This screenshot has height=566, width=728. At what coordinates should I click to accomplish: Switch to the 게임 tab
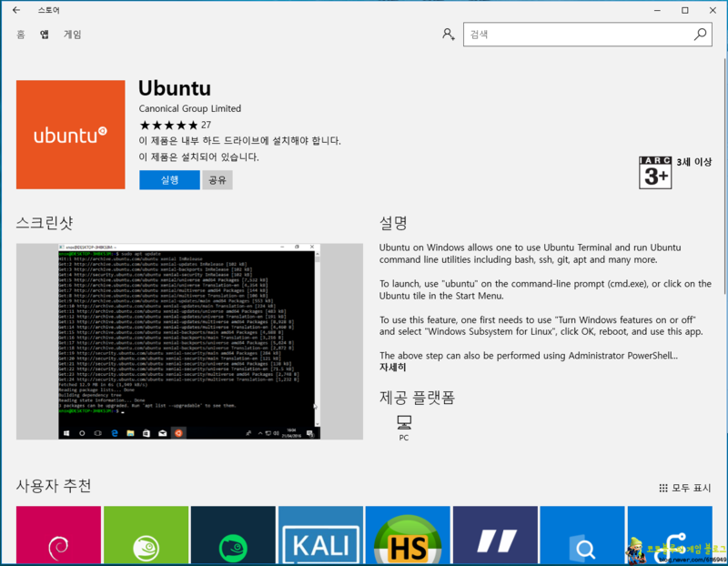(x=73, y=35)
